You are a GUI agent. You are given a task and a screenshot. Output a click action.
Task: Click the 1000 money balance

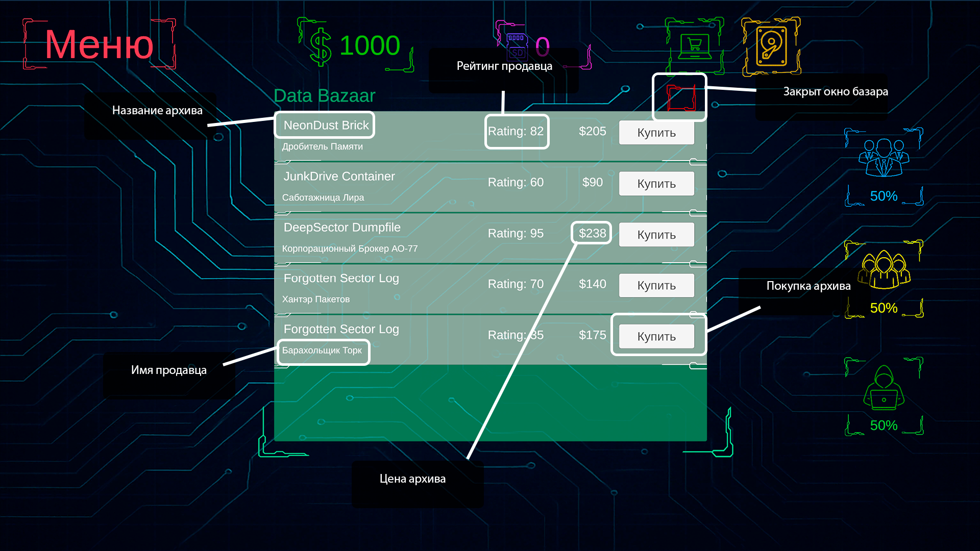tap(370, 46)
